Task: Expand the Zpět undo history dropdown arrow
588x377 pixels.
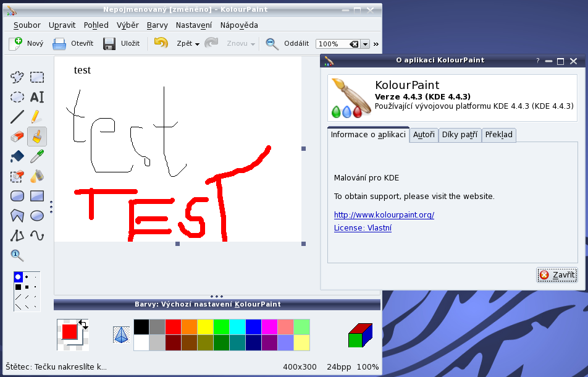Action: (197, 44)
